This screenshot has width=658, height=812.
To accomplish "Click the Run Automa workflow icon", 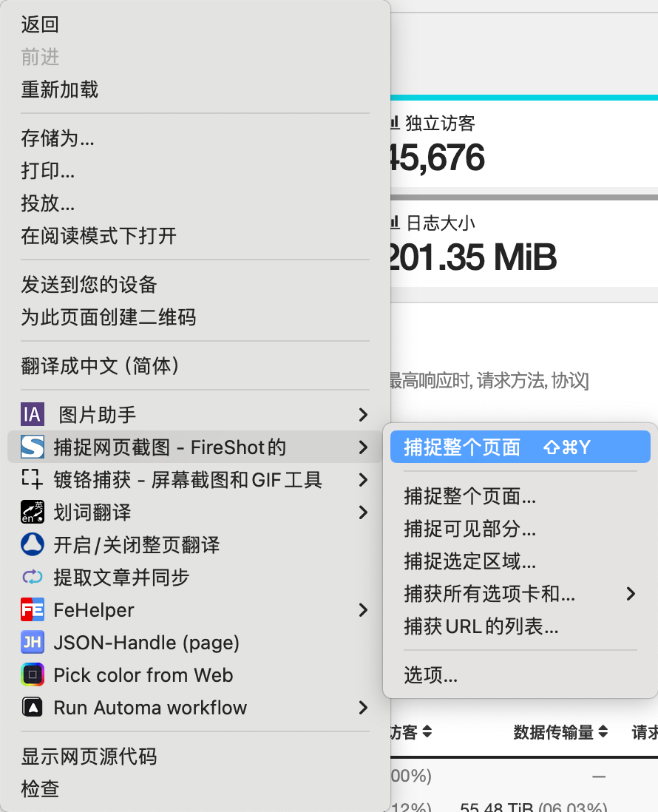I will 33,708.
